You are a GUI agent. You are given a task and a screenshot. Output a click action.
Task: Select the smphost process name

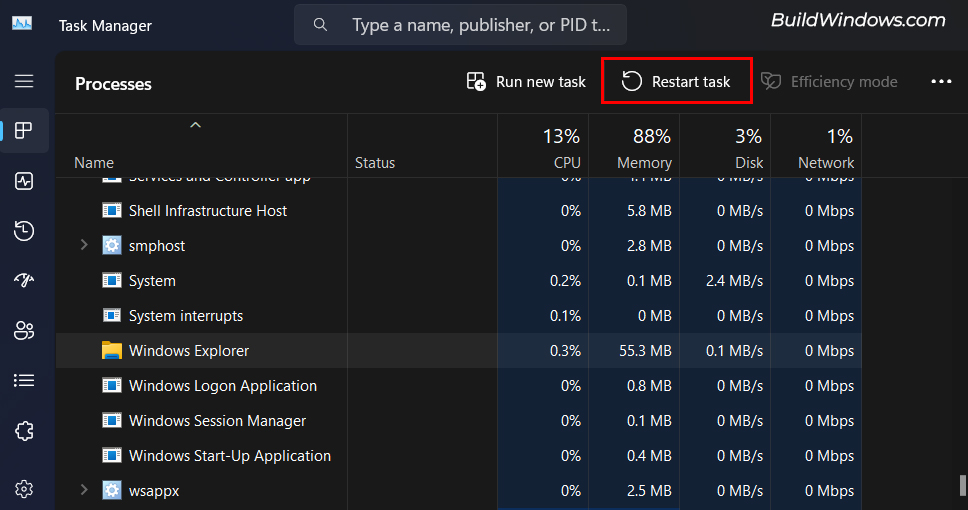(x=157, y=246)
